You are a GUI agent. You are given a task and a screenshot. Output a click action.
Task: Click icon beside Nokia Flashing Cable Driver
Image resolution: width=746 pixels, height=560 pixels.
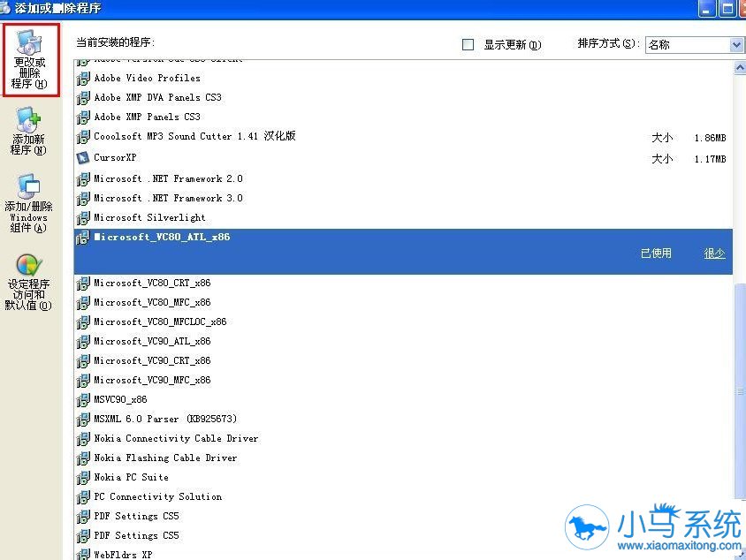tap(83, 458)
